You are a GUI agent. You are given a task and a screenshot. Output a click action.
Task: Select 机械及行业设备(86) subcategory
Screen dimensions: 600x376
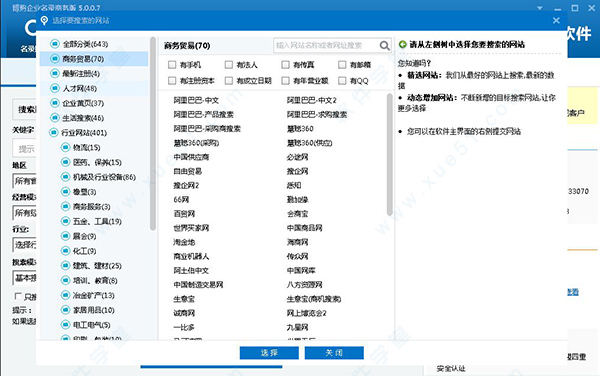coord(104,177)
